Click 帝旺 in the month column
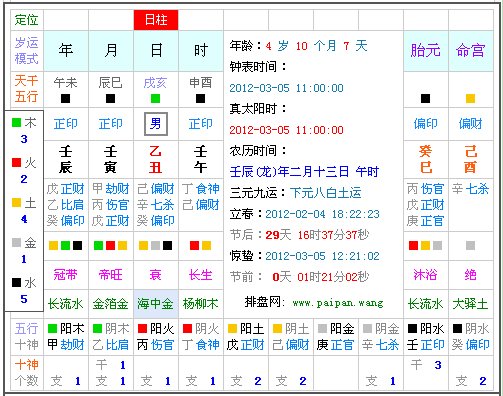Screen dimensions: 503x396 point(111,275)
